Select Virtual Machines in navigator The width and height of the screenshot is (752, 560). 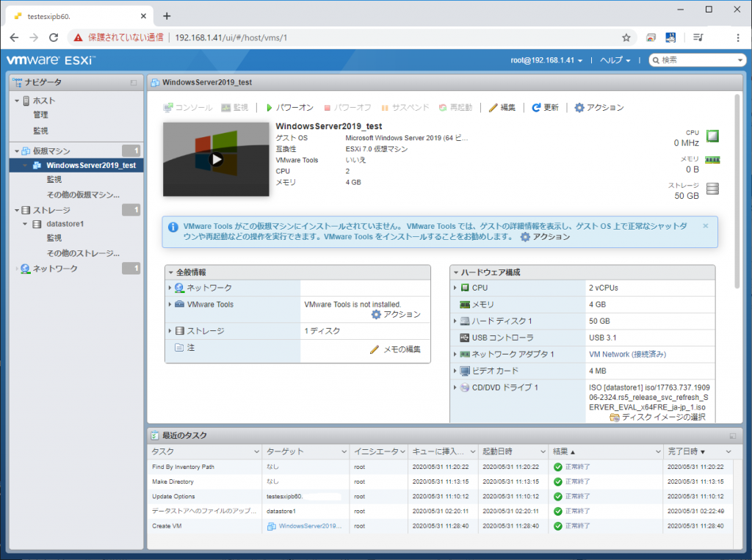pos(51,151)
